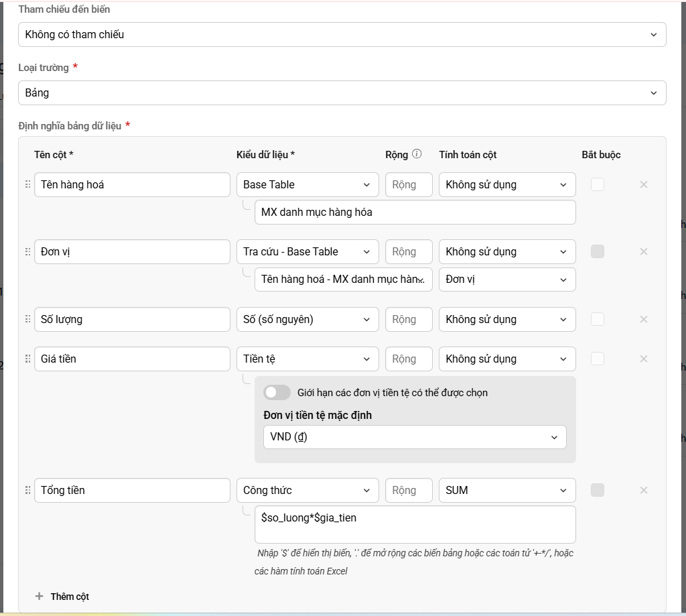Grab the drag handle of Giá tiền row
Image resolution: width=686 pixels, height=616 pixels.
(27, 359)
